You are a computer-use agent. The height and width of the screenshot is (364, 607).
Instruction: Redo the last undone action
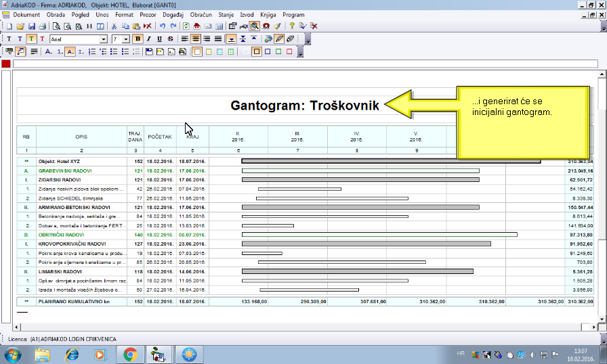[173, 26]
